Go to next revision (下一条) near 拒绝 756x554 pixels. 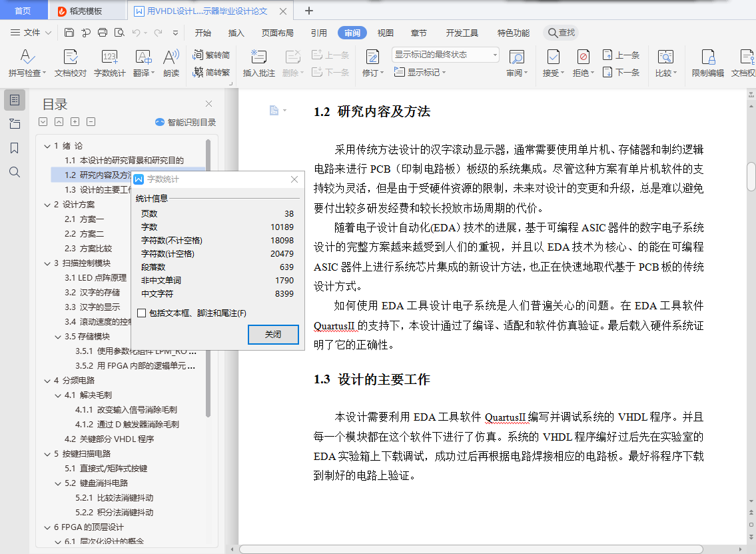pos(621,73)
